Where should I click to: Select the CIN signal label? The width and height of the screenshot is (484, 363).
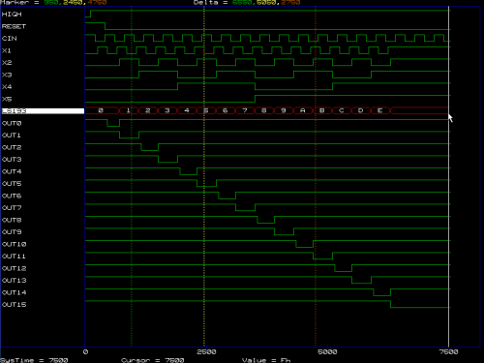click(x=9, y=38)
